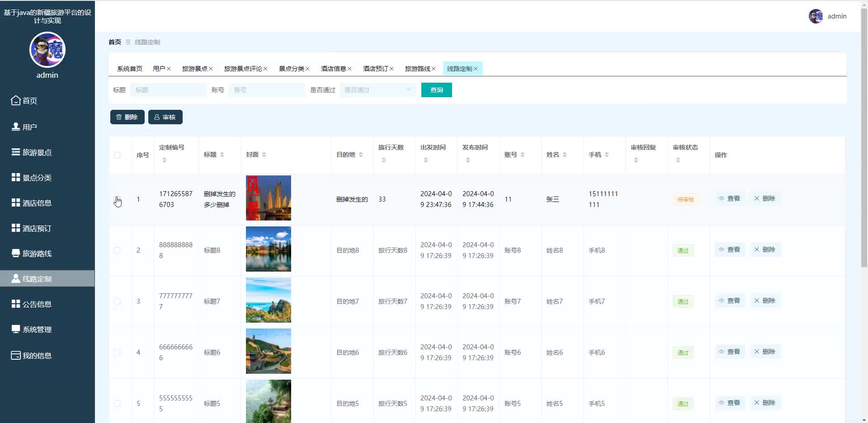The height and width of the screenshot is (423, 868).
Task: Select the checkbox next to 标题5
Action: click(x=118, y=404)
